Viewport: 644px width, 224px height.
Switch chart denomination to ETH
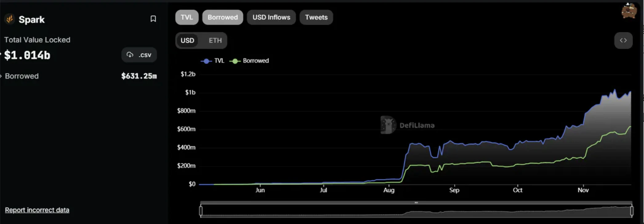[x=215, y=40]
